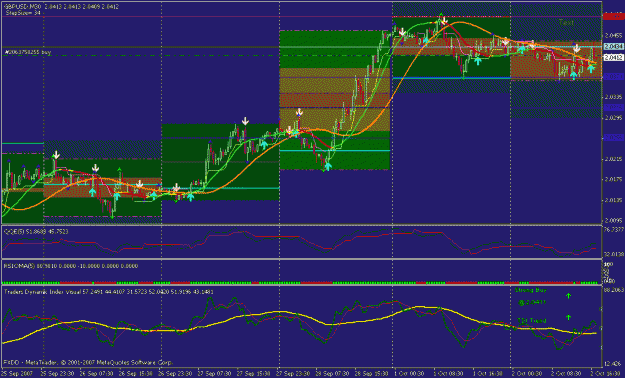Click the 2.0335 price axis value
Image resolution: width=625 pixels, height=378 pixels.
click(x=614, y=97)
